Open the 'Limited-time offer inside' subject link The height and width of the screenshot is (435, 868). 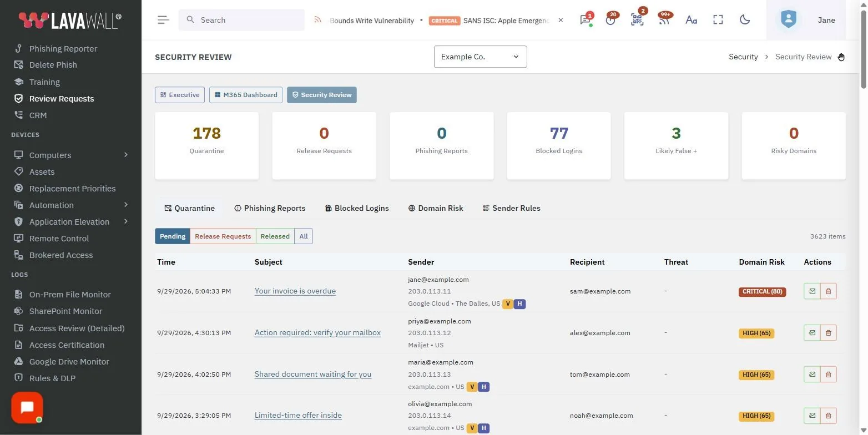tap(298, 415)
